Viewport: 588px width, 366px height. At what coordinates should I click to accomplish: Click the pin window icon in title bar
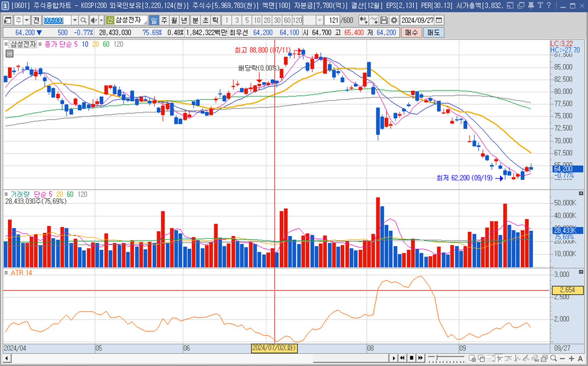[x=531, y=5]
